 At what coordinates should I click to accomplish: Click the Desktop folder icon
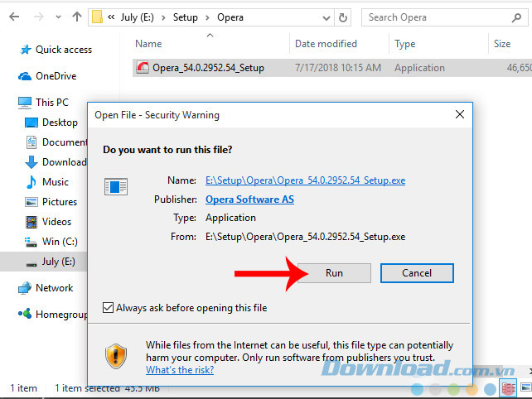[x=31, y=123]
